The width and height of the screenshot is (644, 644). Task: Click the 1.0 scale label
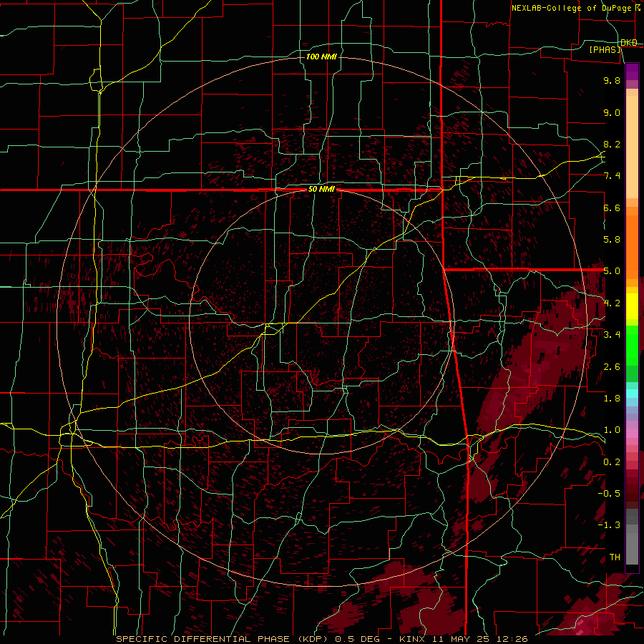612,430
